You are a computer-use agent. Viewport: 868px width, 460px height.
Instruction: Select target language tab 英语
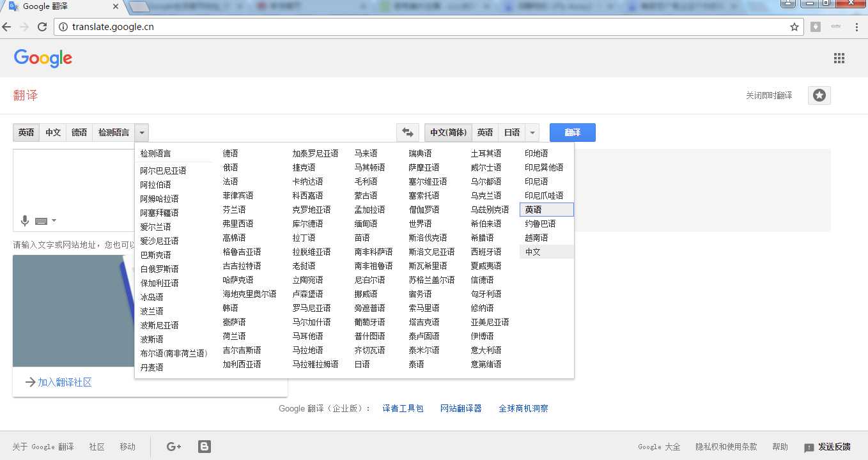pyautogui.click(x=485, y=132)
